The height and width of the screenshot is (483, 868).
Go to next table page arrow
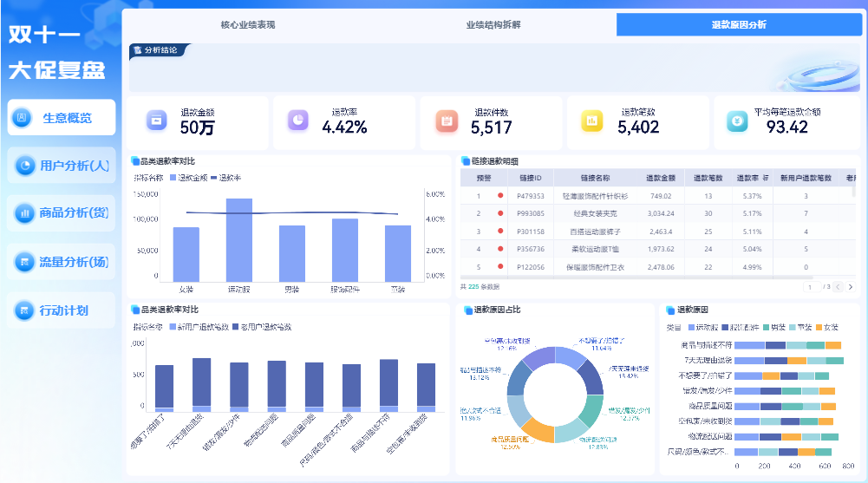click(x=851, y=286)
